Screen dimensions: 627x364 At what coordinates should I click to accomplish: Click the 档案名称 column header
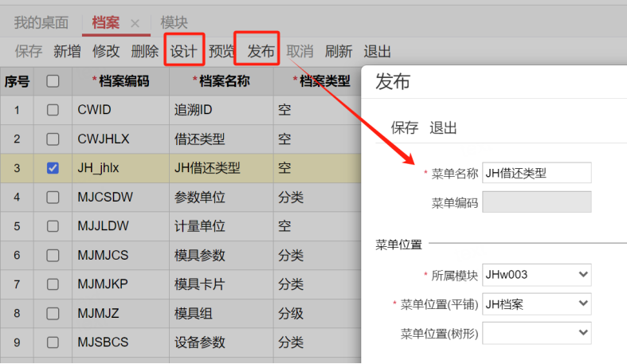(221, 81)
